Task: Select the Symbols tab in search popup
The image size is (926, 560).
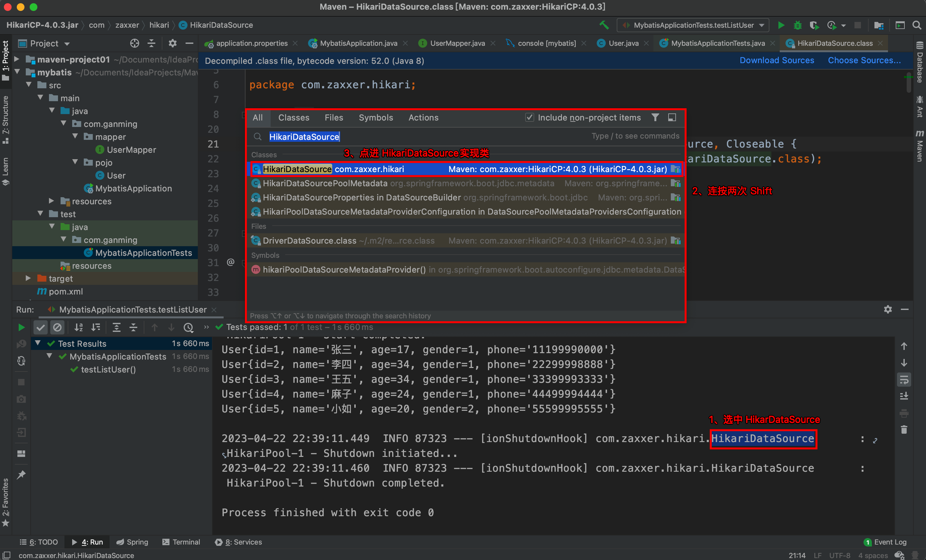Action: pyautogui.click(x=376, y=118)
